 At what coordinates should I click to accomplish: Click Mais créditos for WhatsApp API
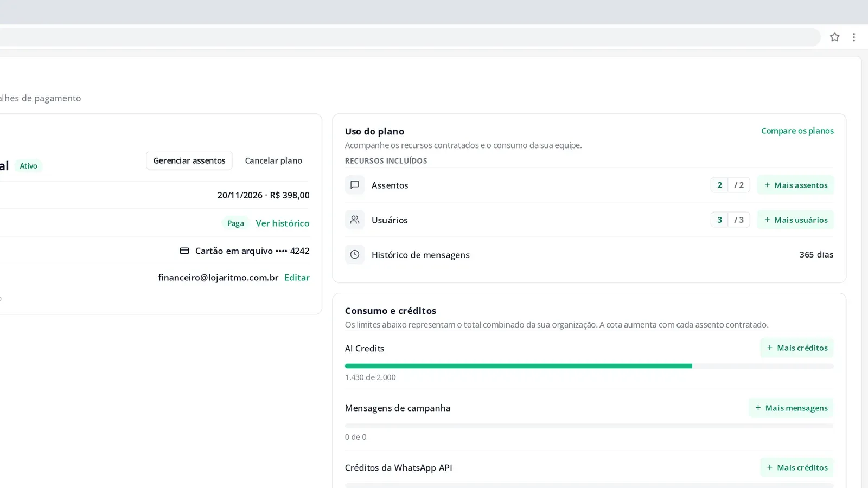point(797,467)
